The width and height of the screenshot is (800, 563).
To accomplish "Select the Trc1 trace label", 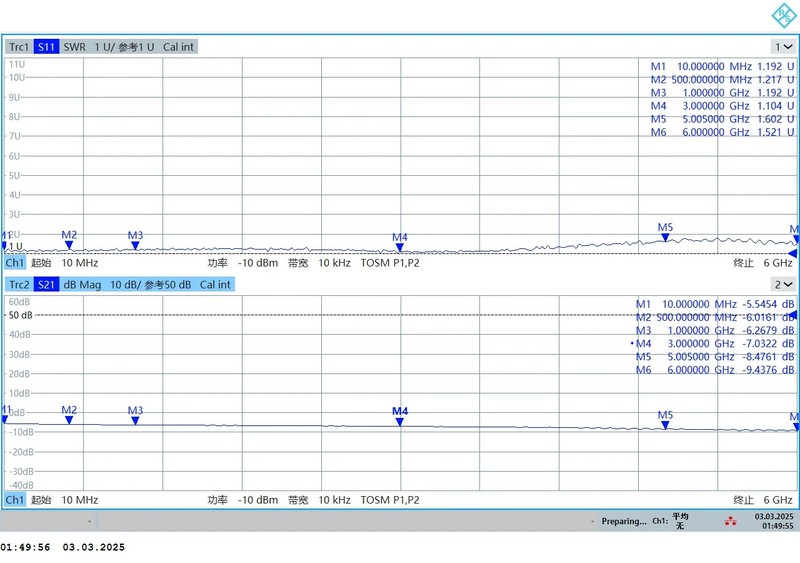I will 19,47.
